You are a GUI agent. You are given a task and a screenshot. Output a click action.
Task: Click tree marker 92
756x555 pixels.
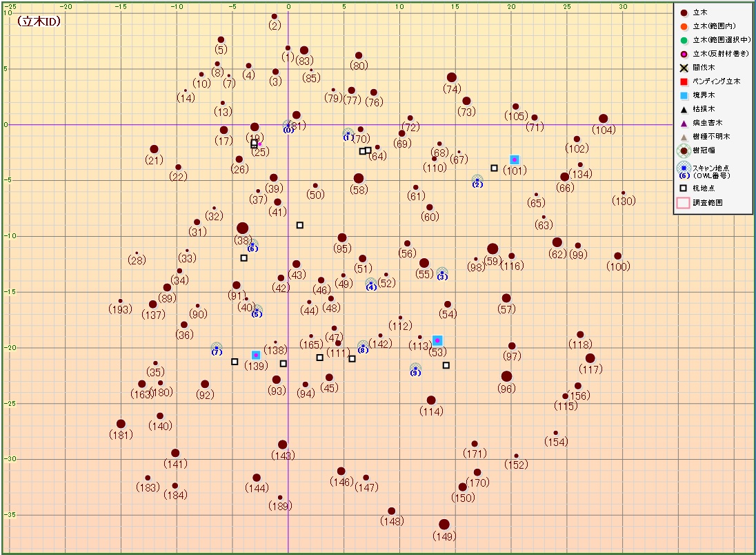point(205,384)
